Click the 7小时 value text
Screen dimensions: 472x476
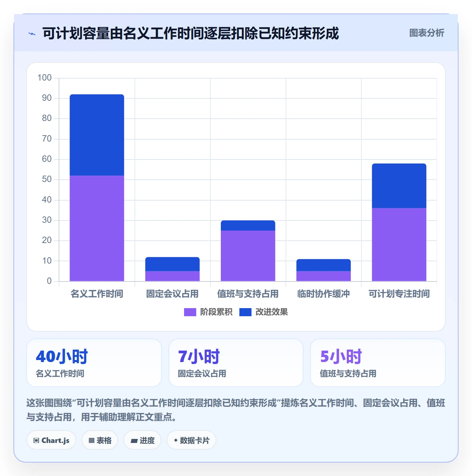(x=199, y=356)
